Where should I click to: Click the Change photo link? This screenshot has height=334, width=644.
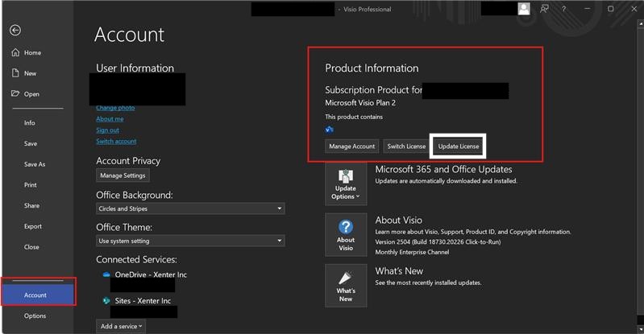click(115, 108)
